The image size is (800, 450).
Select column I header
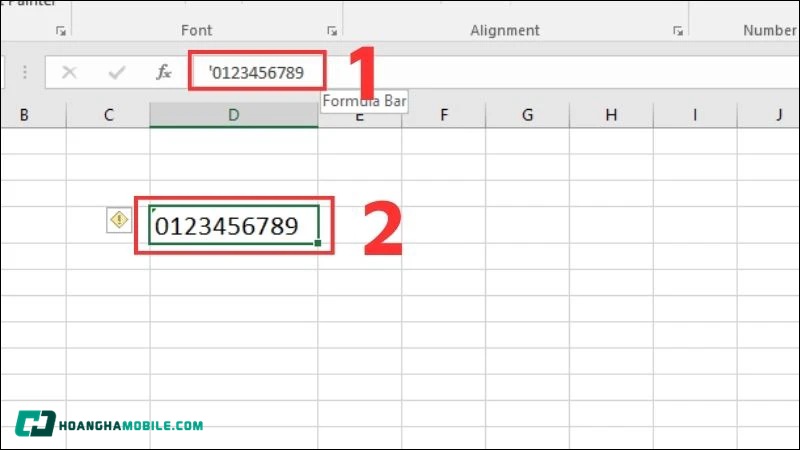point(695,115)
